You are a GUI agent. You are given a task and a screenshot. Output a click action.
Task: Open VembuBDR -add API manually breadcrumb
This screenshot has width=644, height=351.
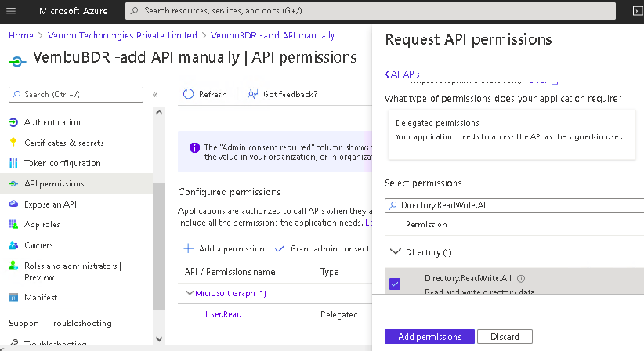click(273, 35)
